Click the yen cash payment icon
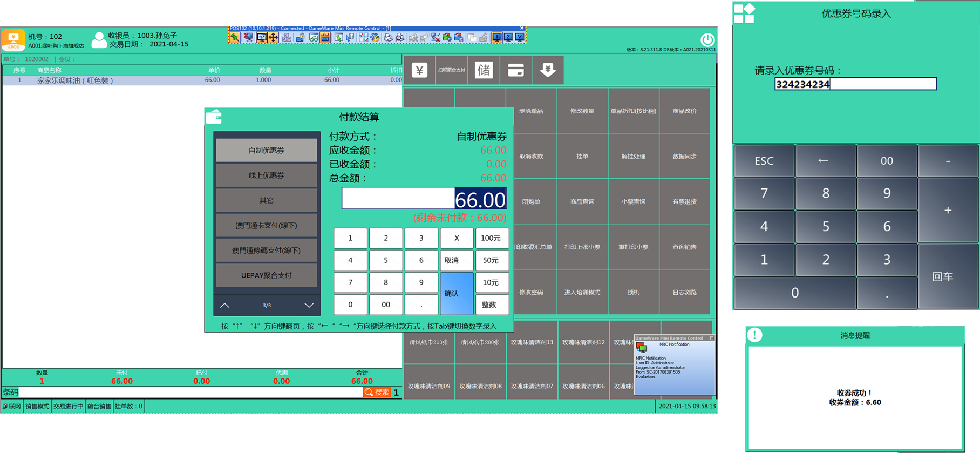 pyautogui.click(x=419, y=70)
